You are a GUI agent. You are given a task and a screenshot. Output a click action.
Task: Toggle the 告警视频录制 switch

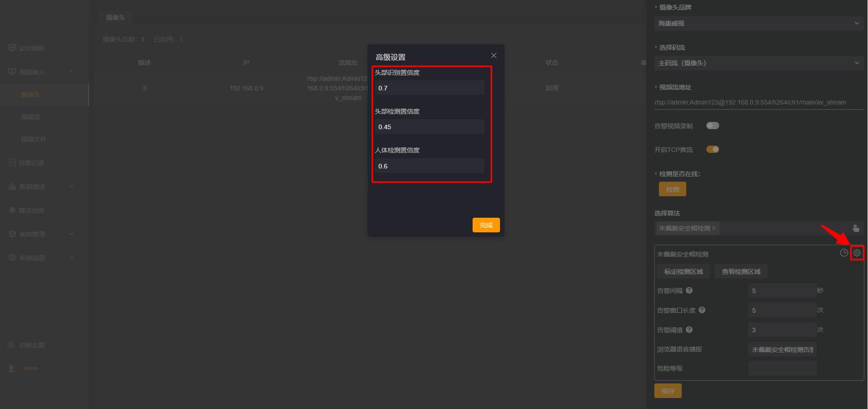(x=713, y=126)
